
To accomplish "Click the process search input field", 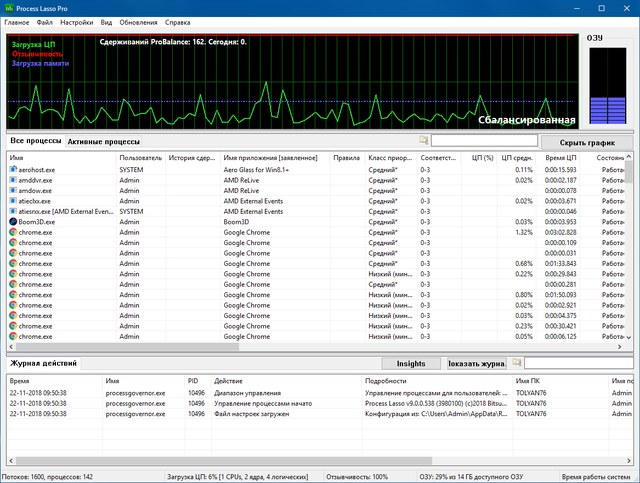I will [x=482, y=142].
